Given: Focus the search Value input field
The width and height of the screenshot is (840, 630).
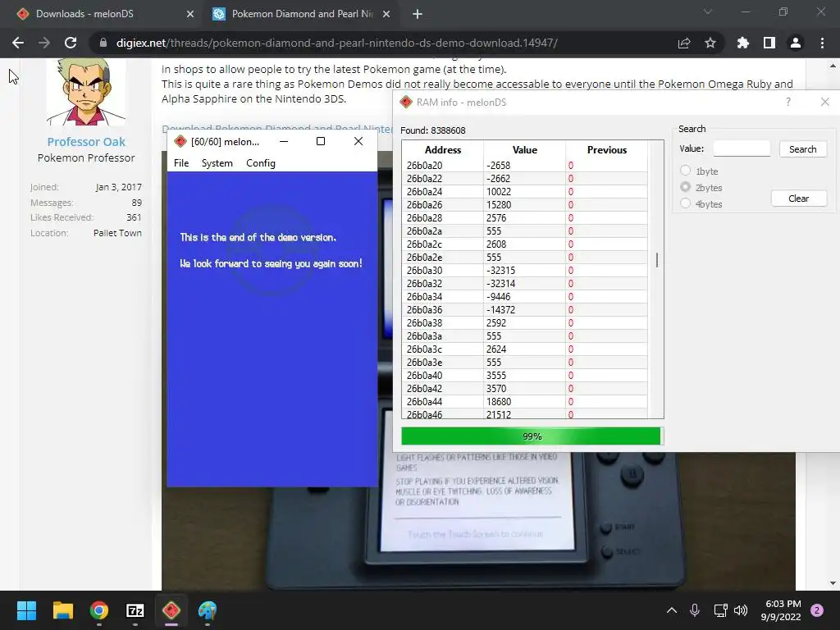Looking at the screenshot, I should (x=742, y=148).
